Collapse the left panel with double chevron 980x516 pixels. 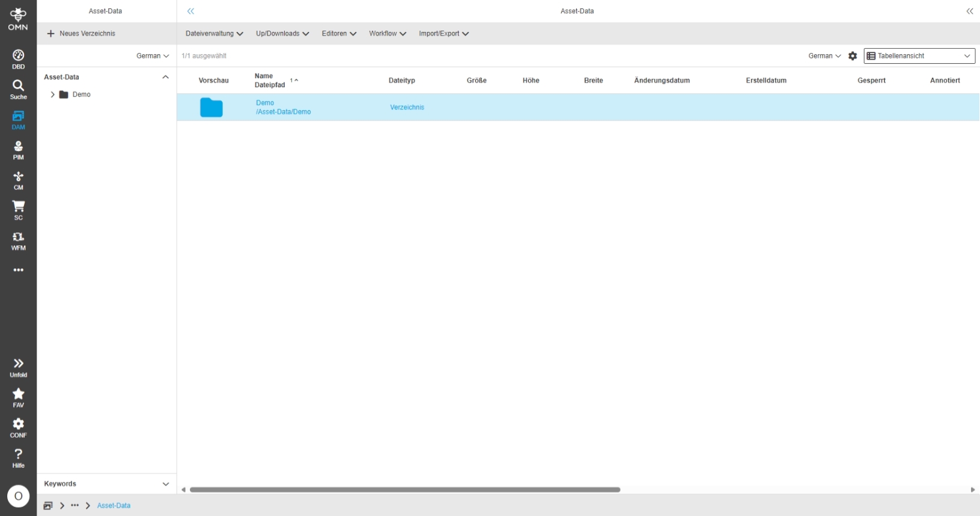(190, 11)
